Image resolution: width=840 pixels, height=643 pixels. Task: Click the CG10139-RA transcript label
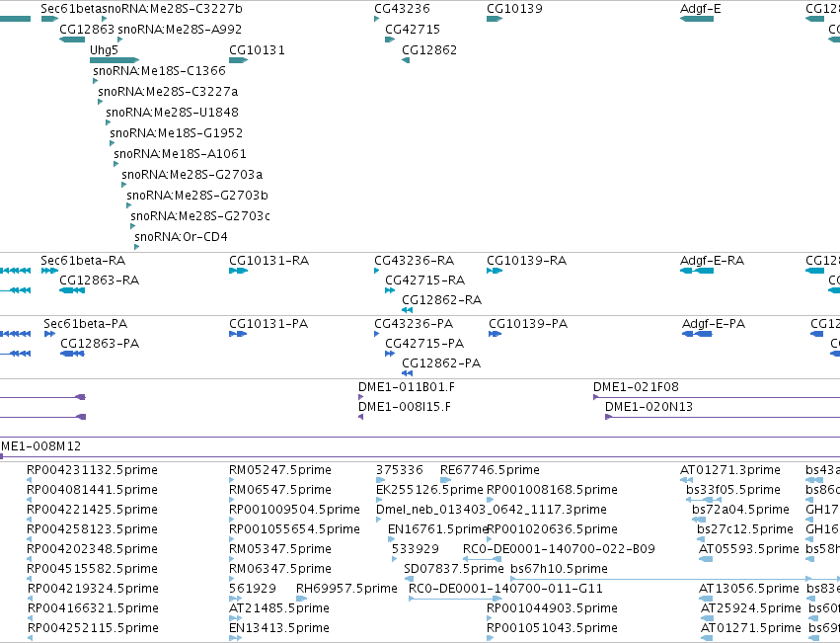click(x=527, y=261)
